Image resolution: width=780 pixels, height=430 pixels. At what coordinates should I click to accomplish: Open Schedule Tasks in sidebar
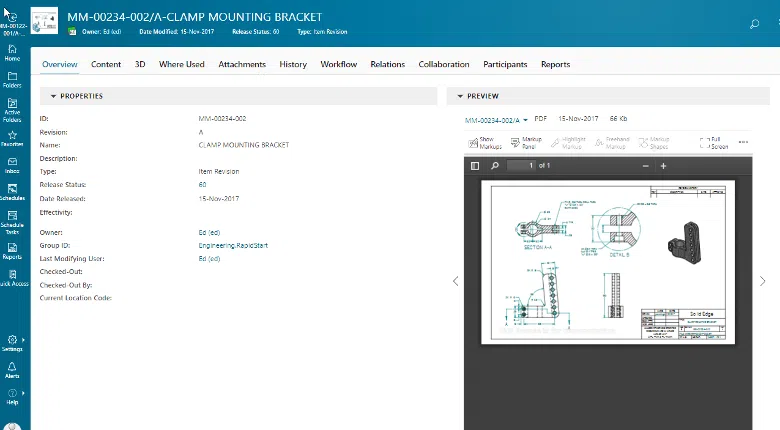[x=12, y=222]
